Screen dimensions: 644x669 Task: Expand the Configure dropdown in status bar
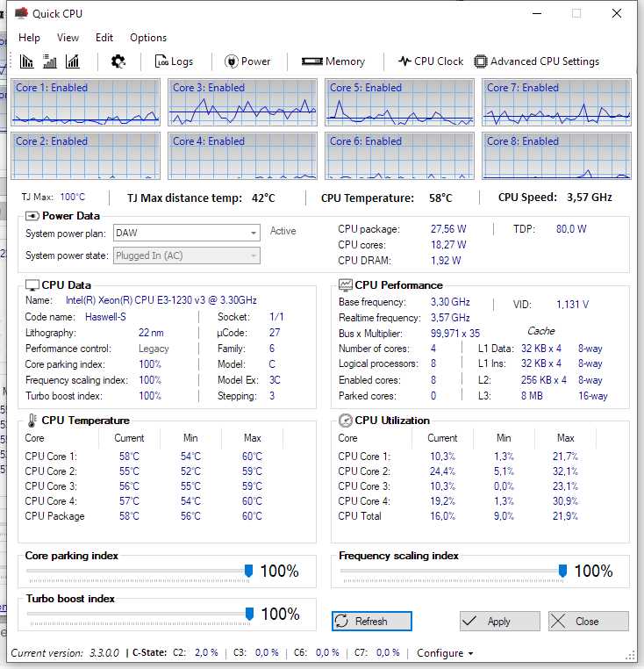445,653
